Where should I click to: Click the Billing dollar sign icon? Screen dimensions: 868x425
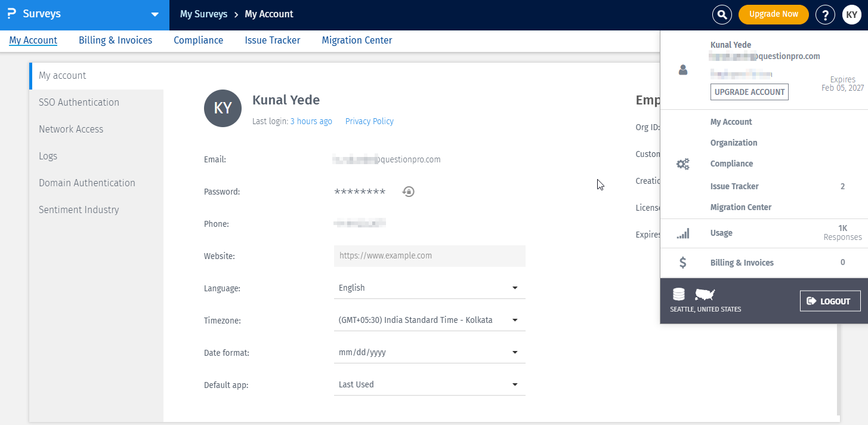[683, 263]
